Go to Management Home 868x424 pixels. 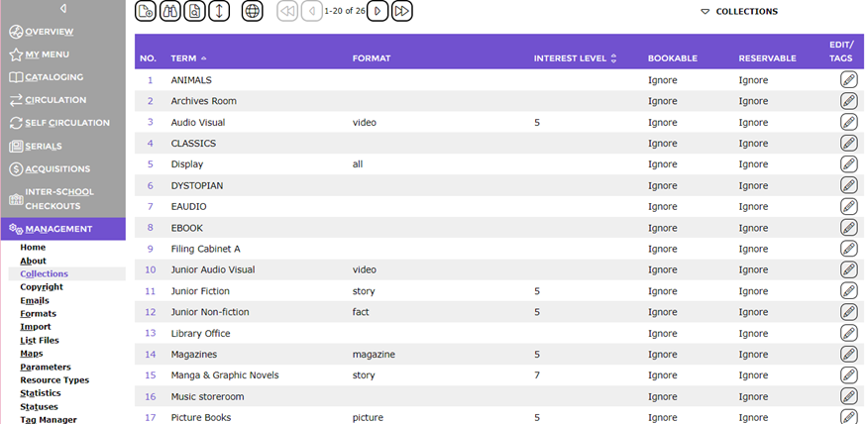point(33,248)
